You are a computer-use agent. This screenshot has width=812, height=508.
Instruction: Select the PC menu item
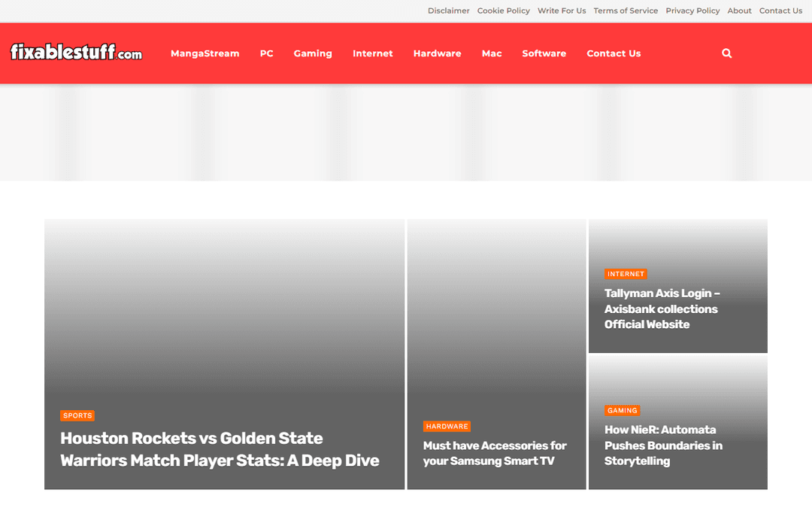point(267,53)
